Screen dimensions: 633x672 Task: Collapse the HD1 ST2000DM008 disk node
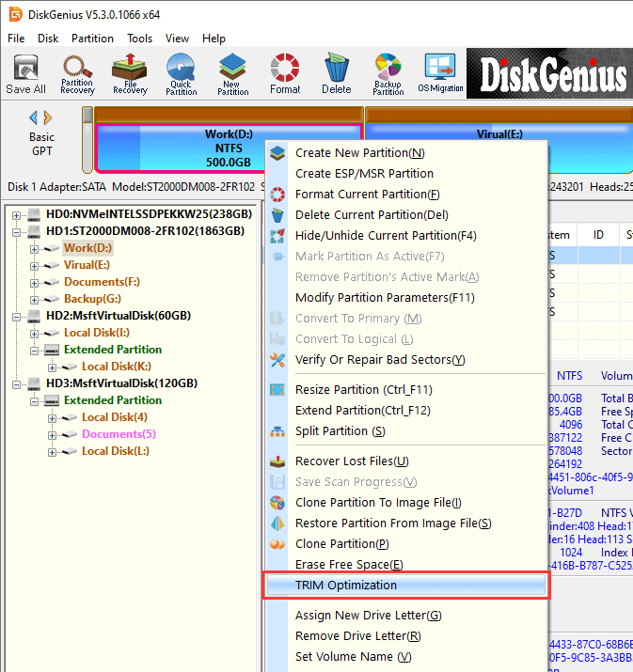pos(16,231)
